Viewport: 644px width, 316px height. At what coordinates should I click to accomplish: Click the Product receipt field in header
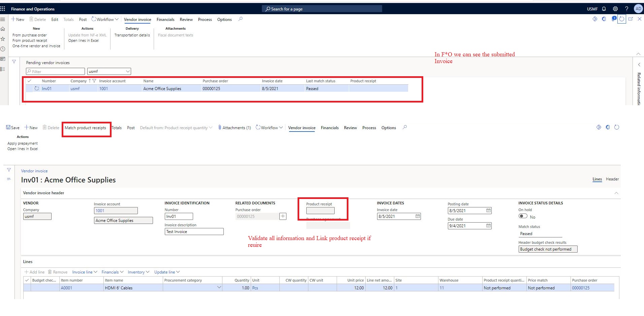click(320, 211)
